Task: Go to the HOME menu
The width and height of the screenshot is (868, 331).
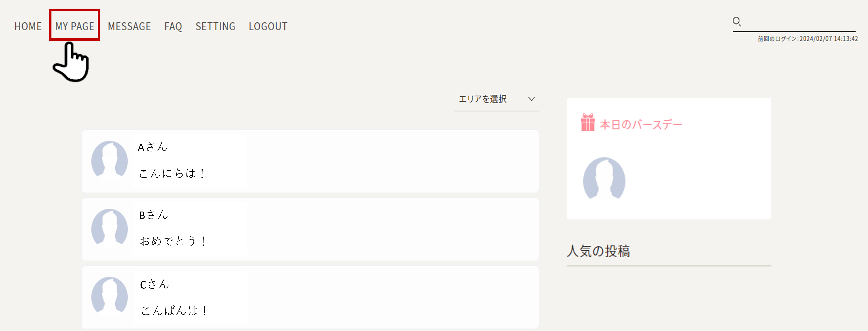Action: [28, 26]
